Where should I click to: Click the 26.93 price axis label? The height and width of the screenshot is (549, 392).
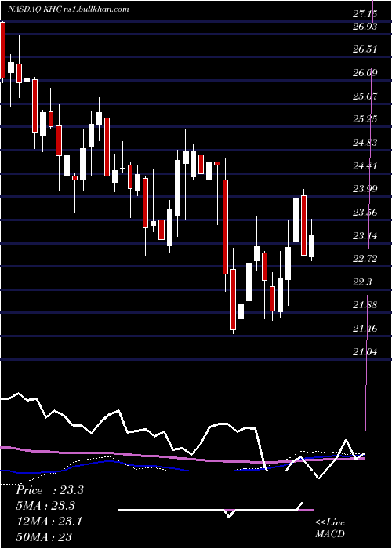(365, 27)
